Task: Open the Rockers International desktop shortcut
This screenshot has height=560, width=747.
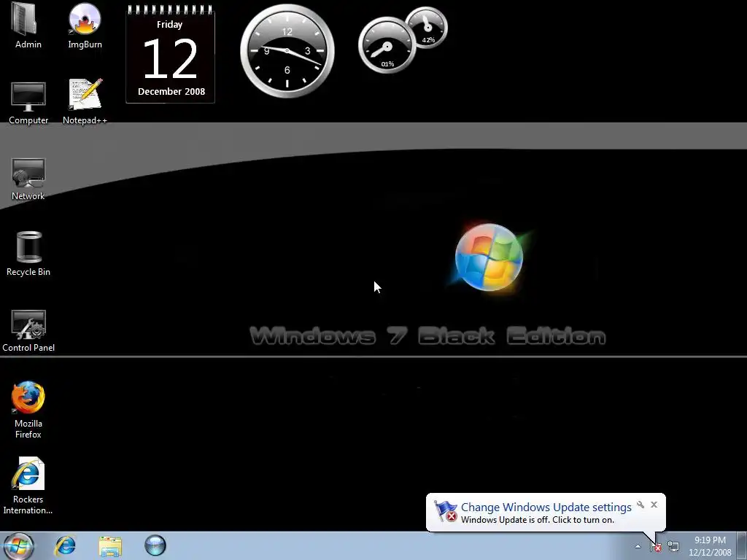Action: (28, 486)
